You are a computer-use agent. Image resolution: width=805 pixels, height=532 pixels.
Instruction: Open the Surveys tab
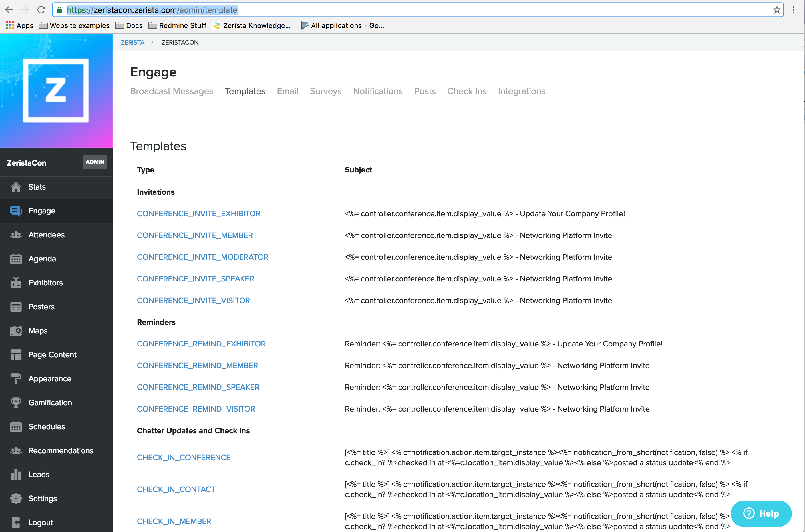click(x=325, y=91)
